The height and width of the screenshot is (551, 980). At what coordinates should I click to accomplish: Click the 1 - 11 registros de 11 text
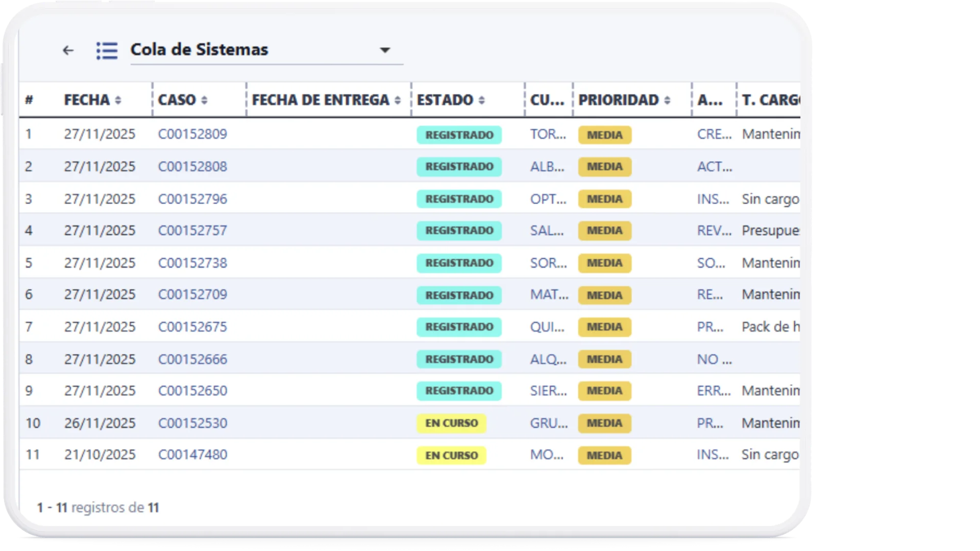point(97,508)
